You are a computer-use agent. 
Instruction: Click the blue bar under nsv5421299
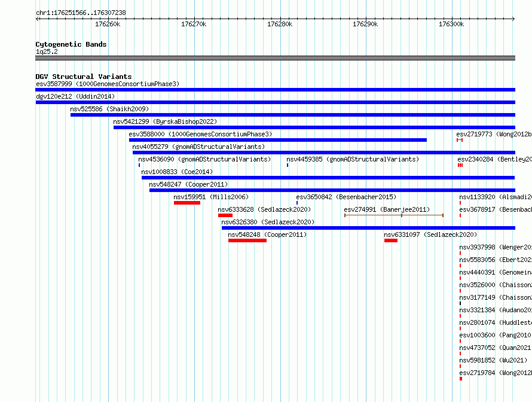(x=314, y=127)
